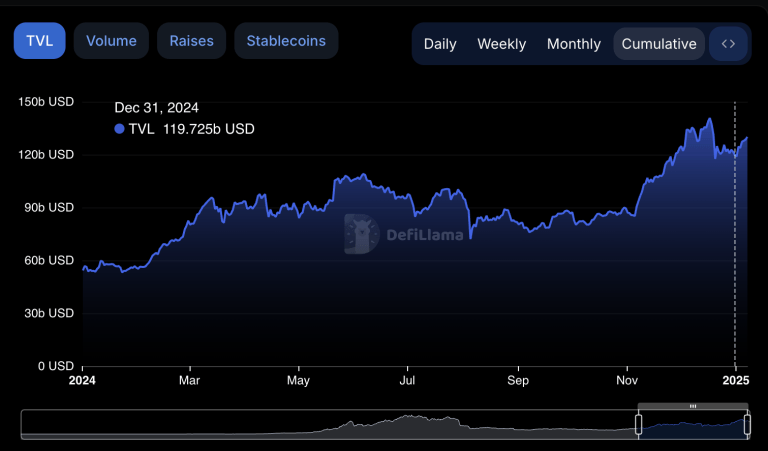This screenshot has width=768, height=451.
Task: Click the right handle of range slider
Action: [746, 424]
